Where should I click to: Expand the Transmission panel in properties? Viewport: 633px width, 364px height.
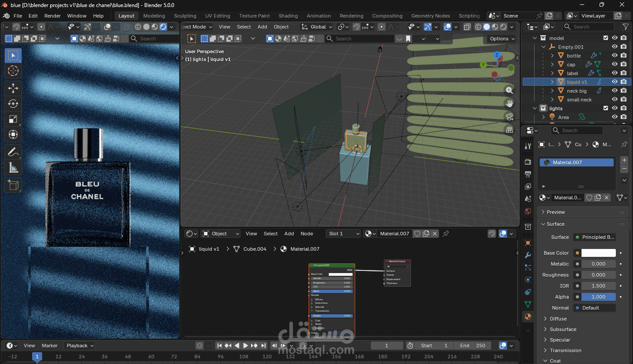[565, 350]
